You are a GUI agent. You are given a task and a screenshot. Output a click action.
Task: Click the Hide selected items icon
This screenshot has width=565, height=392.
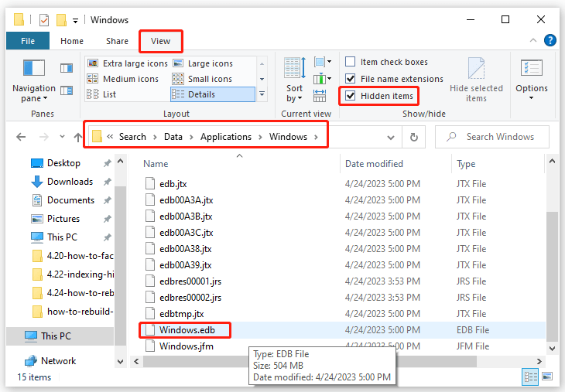[x=476, y=80]
